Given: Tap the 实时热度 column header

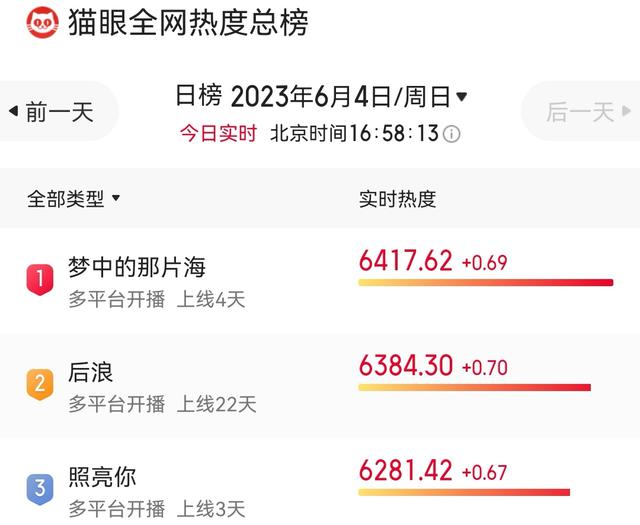Looking at the screenshot, I should [398, 199].
